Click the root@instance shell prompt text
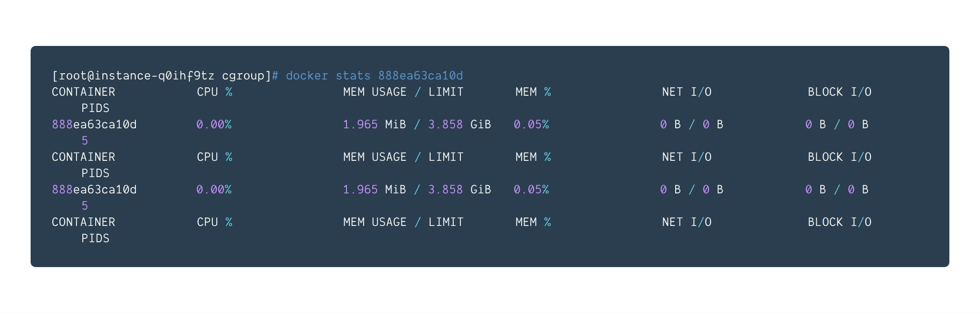This screenshot has width=980, height=314. 162,76
